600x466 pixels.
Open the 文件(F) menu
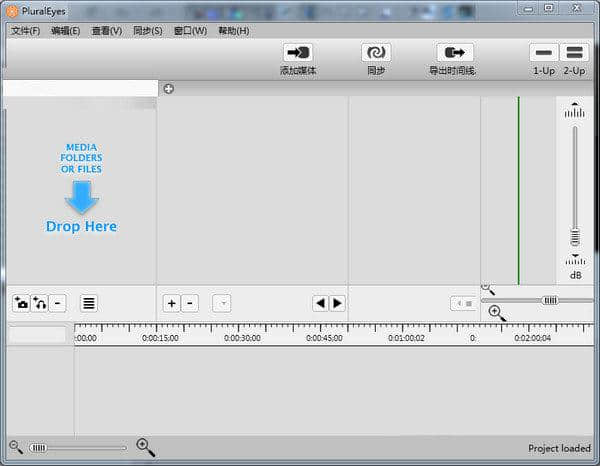[25, 31]
